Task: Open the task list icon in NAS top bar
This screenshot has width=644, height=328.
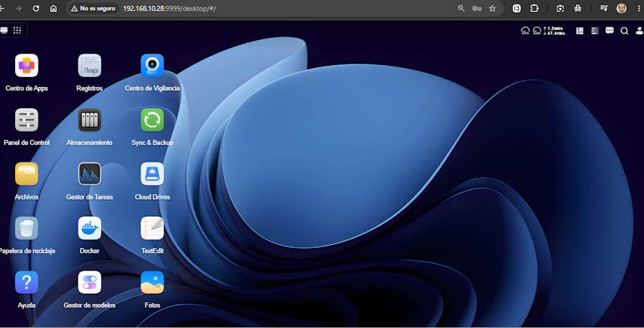Action: pos(595,31)
